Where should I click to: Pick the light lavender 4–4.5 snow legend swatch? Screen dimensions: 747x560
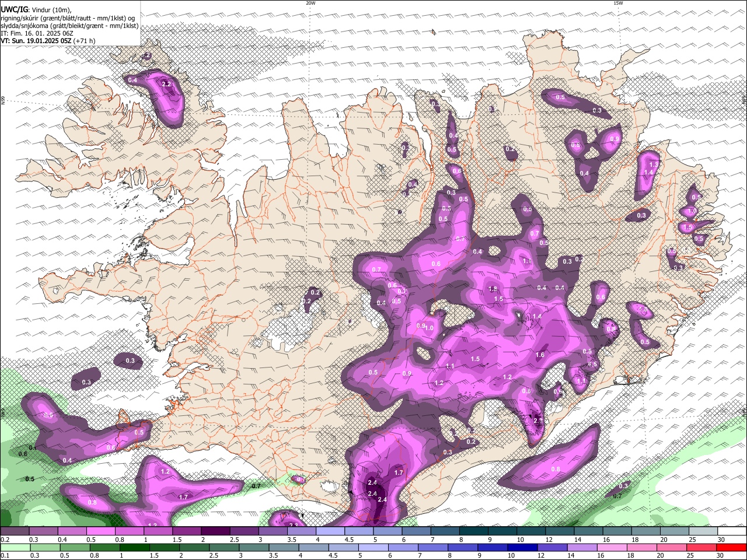(x=330, y=531)
